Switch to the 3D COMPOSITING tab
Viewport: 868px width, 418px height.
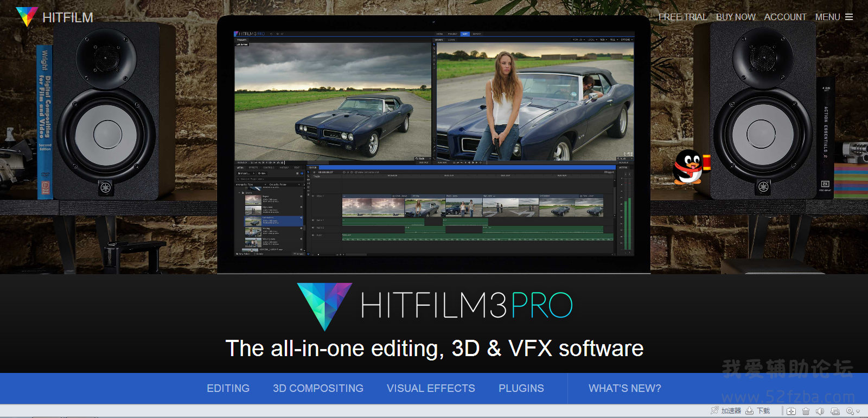(318, 388)
